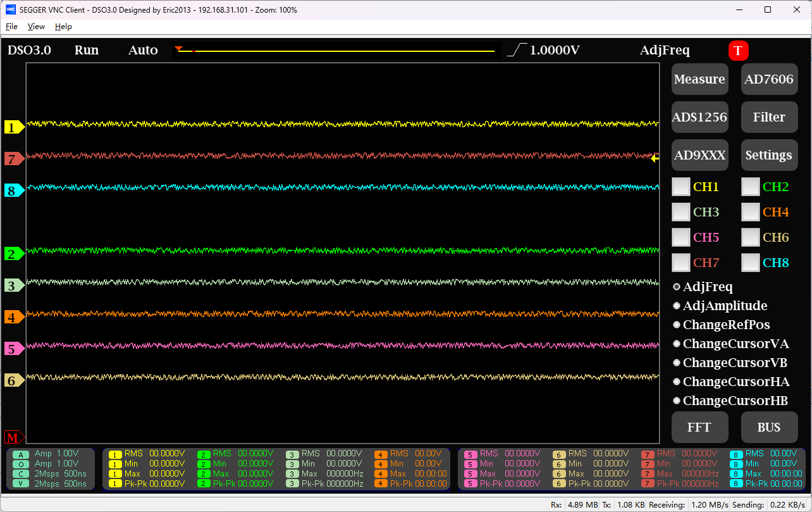Viewport: 812px width, 512px height.
Task: Click the red T trigger icon
Action: pyautogui.click(x=738, y=51)
